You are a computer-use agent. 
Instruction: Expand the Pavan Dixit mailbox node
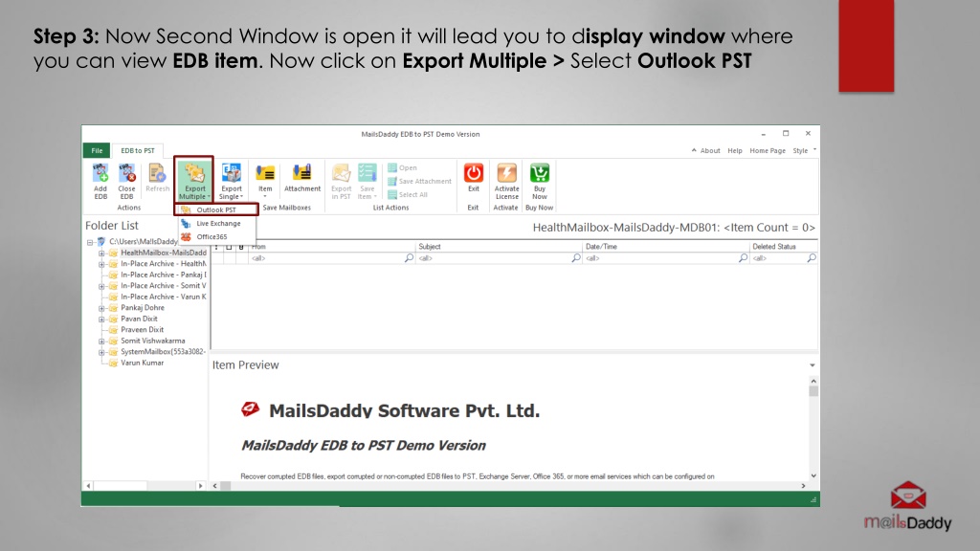[101, 320]
